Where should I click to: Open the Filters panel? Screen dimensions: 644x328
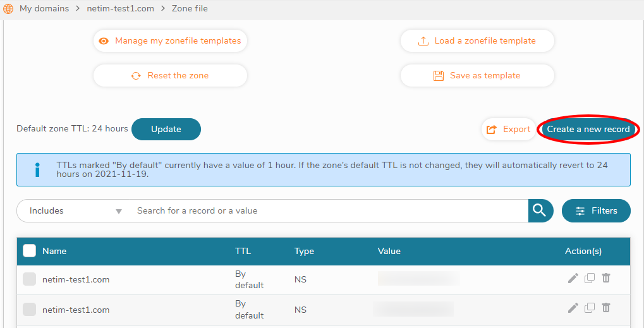point(596,210)
